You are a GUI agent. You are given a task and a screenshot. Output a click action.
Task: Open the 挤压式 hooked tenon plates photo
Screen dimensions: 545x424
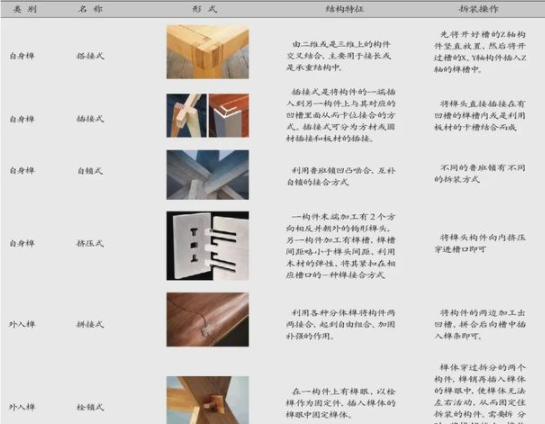click(x=208, y=246)
